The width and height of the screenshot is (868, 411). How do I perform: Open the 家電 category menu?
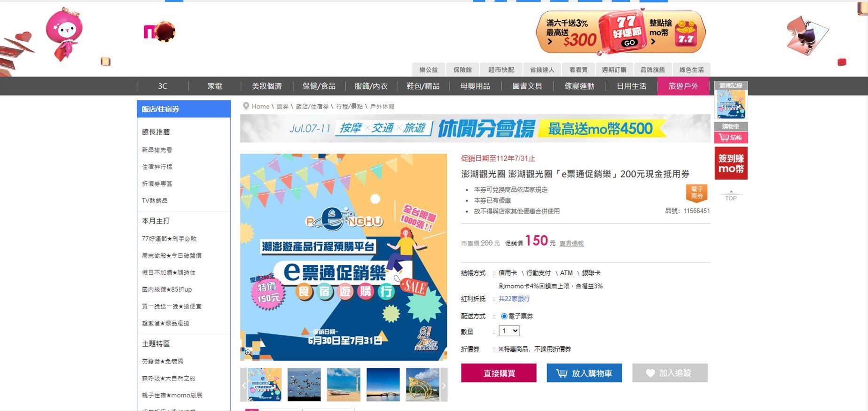pyautogui.click(x=215, y=86)
